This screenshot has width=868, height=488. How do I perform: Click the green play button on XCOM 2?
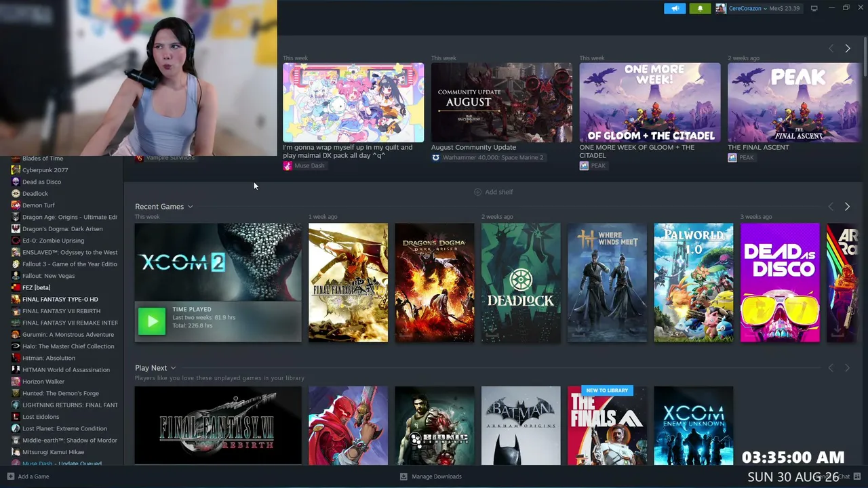pos(152,321)
